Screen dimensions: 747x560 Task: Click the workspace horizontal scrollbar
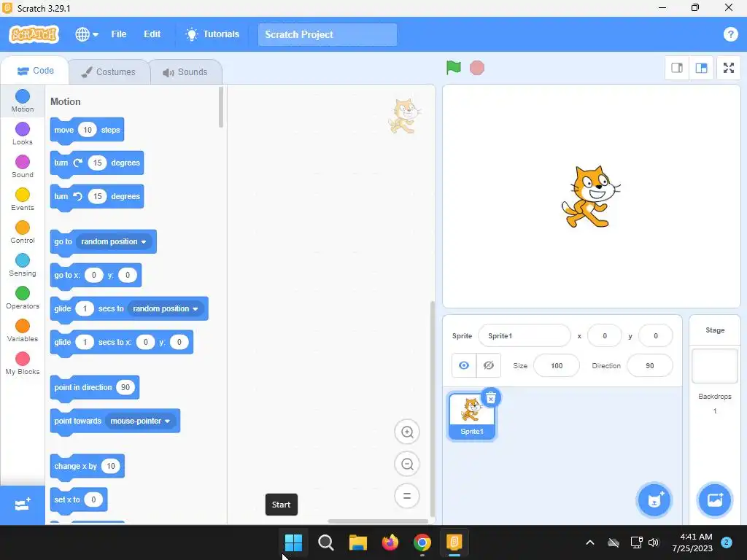[378, 521]
